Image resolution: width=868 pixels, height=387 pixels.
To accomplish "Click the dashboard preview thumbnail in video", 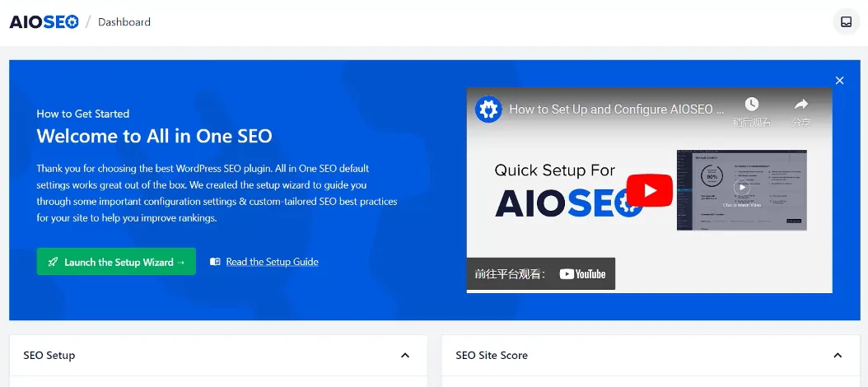I will click(741, 189).
